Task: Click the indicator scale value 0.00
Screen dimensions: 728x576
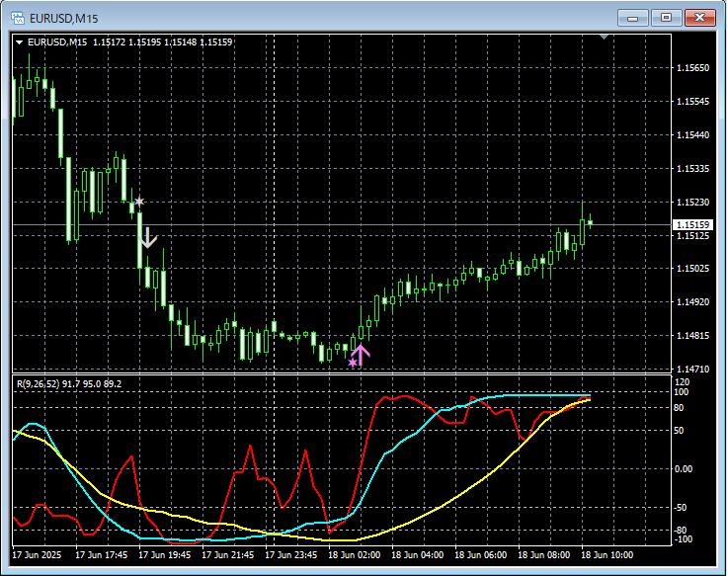Action: [x=684, y=469]
